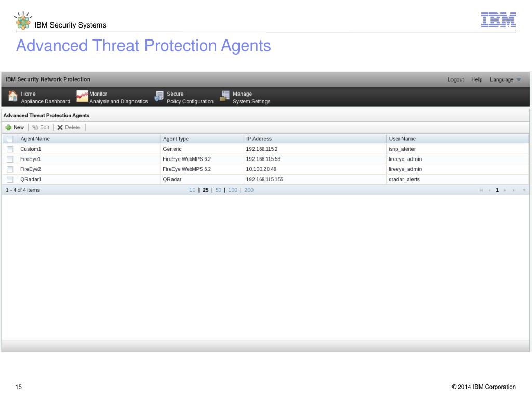Screen dimensions: 532x399
Task: Select the Custom1 agent name cell
Action: [89, 149]
